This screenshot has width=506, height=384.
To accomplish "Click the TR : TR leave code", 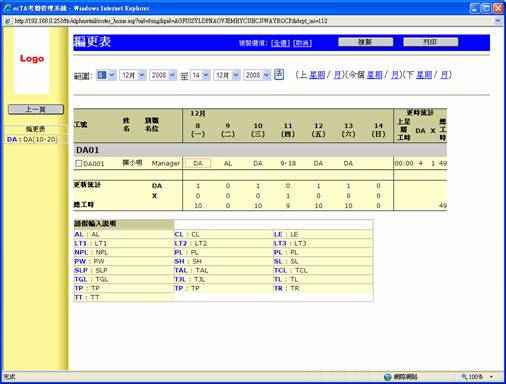I will [x=287, y=288].
